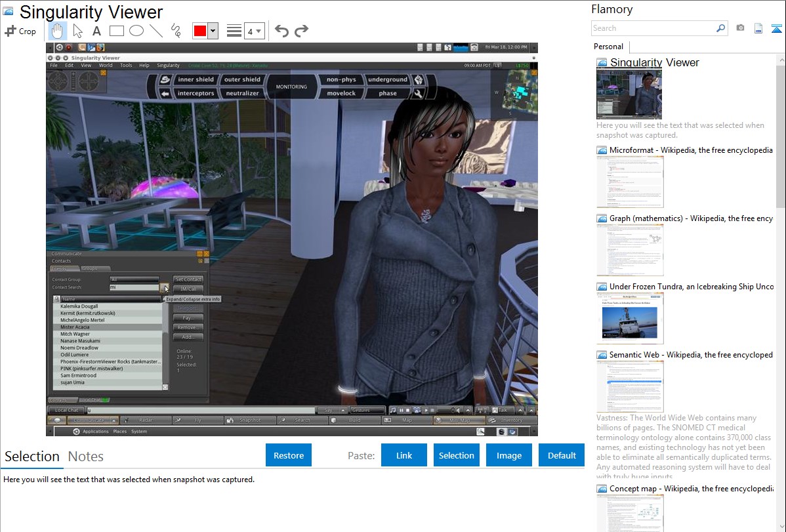This screenshot has width=786, height=532.
Task: Click the phase HUD button
Action: pyautogui.click(x=388, y=93)
